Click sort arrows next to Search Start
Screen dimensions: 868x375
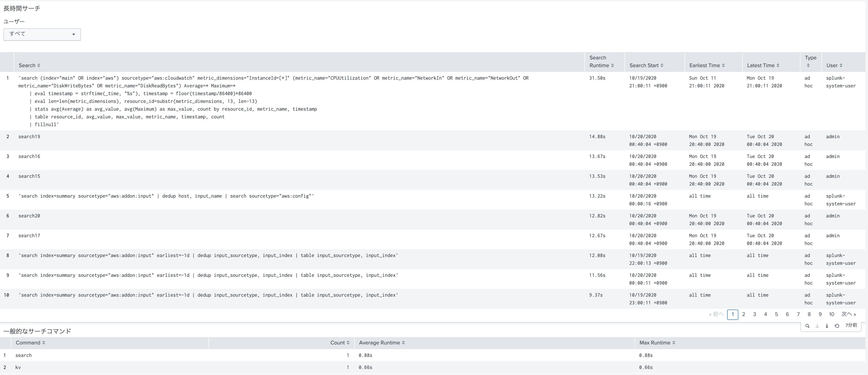[662, 65]
